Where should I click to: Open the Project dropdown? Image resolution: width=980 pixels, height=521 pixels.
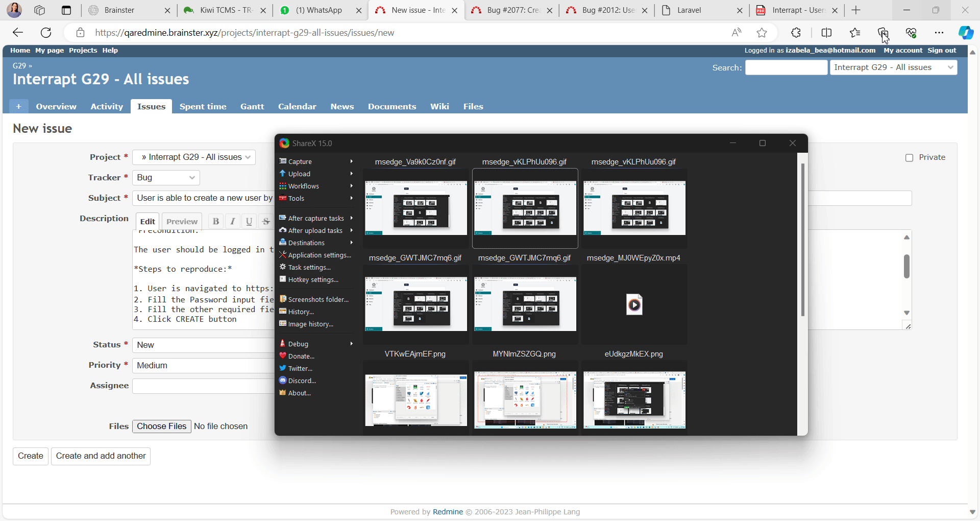pos(194,157)
